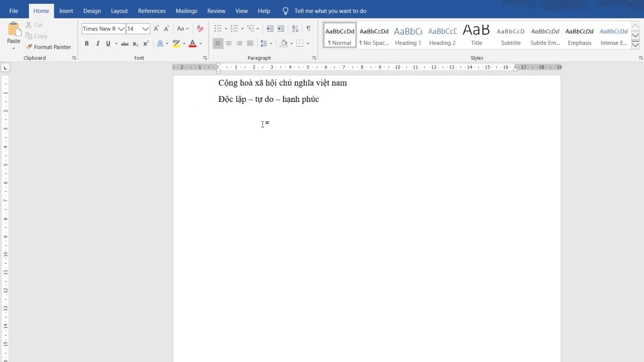Click the Tell me what you want to do box
This screenshot has width=644, height=362.
click(330, 11)
